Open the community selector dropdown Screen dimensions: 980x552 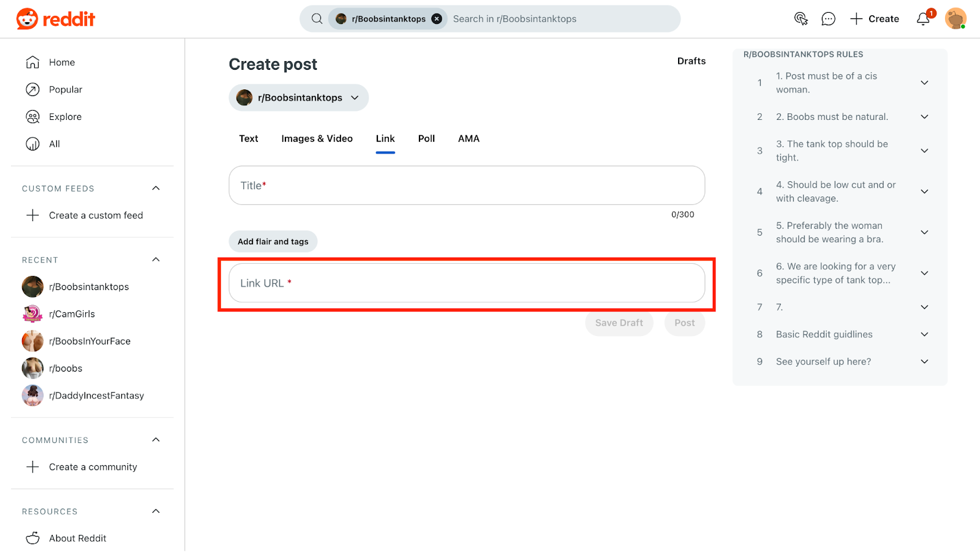(299, 98)
